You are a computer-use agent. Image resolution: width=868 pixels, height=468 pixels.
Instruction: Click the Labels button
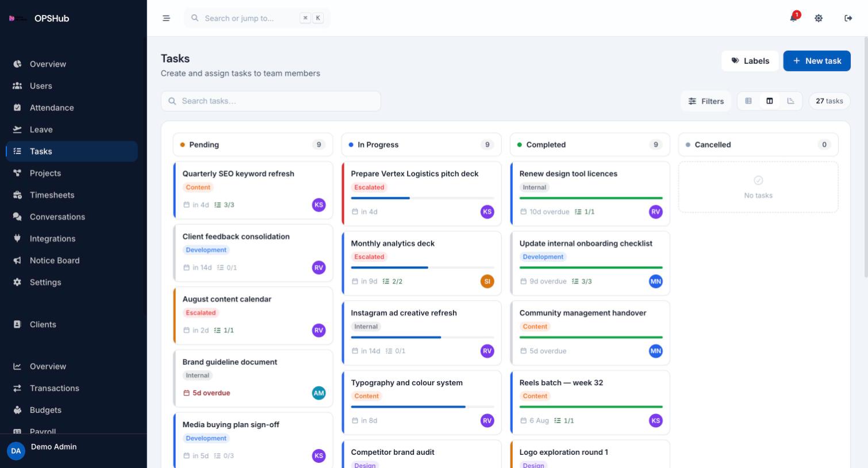point(750,61)
